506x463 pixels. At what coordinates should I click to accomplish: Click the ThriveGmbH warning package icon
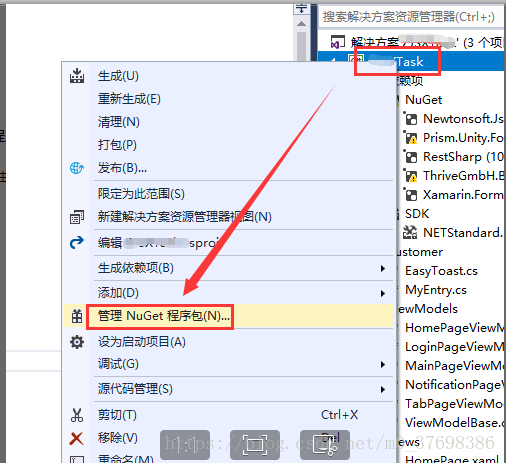pos(411,176)
